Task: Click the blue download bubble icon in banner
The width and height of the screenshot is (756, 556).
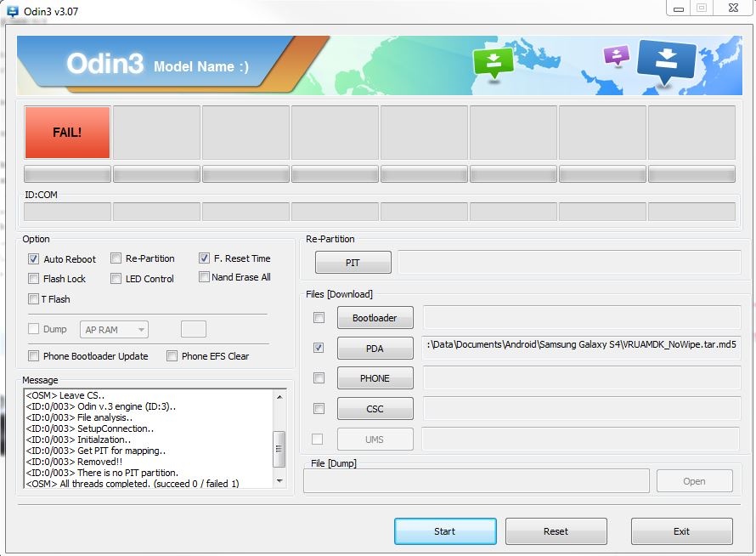Action: click(666, 62)
